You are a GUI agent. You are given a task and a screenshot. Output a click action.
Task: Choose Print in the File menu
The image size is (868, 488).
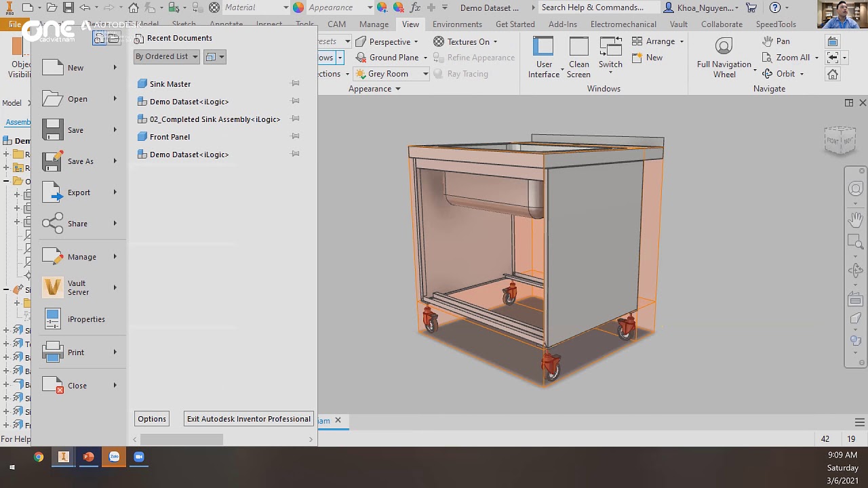(79, 352)
